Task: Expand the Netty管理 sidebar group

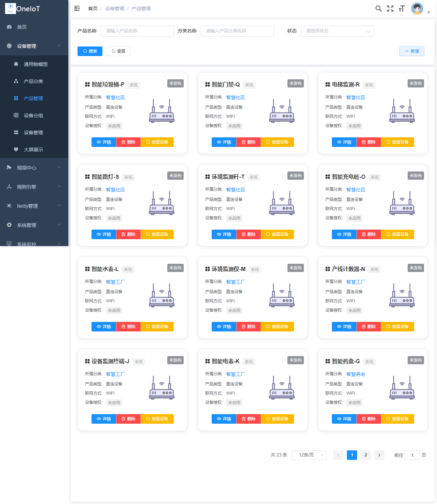Action: (x=34, y=206)
